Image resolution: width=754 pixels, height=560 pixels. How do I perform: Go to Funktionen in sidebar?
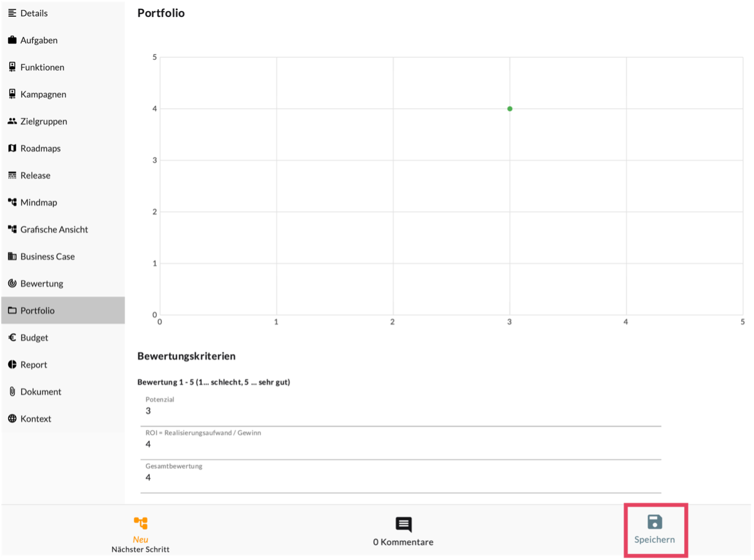tap(42, 67)
